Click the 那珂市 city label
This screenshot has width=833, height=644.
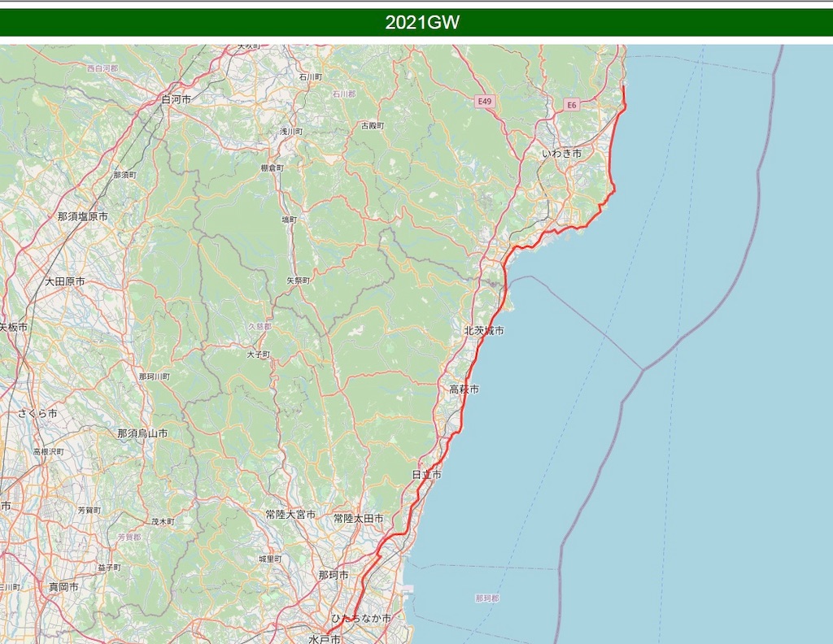click(x=334, y=575)
